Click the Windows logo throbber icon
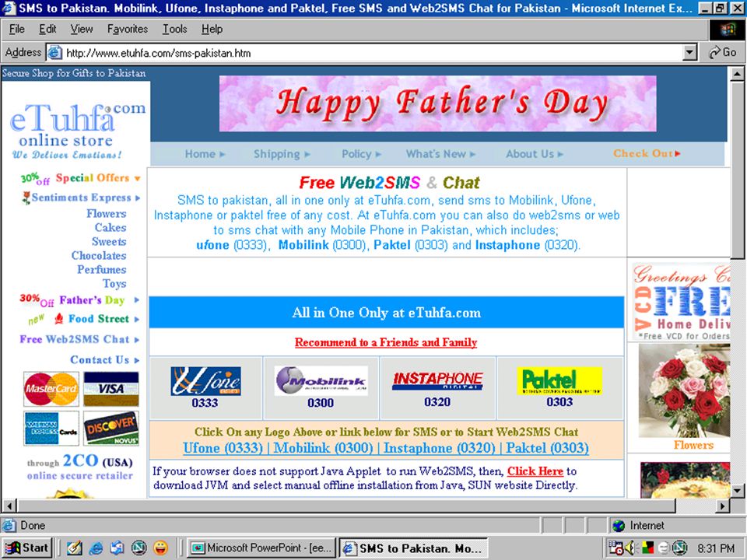This screenshot has width=747, height=560. click(x=727, y=30)
